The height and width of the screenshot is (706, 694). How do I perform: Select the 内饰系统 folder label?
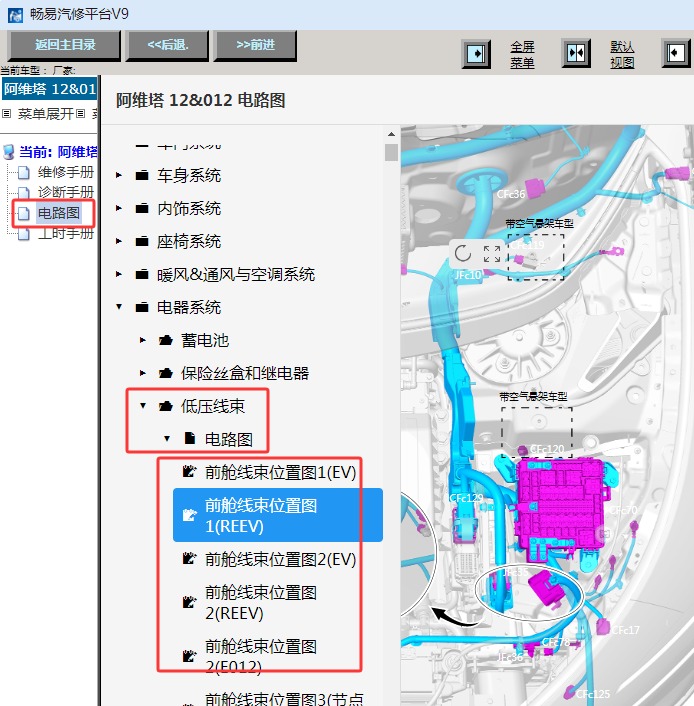tap(189, 208)
